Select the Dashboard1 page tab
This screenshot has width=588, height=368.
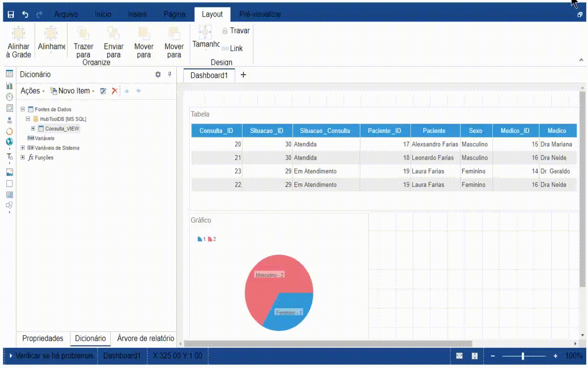(x=209, y=75)
